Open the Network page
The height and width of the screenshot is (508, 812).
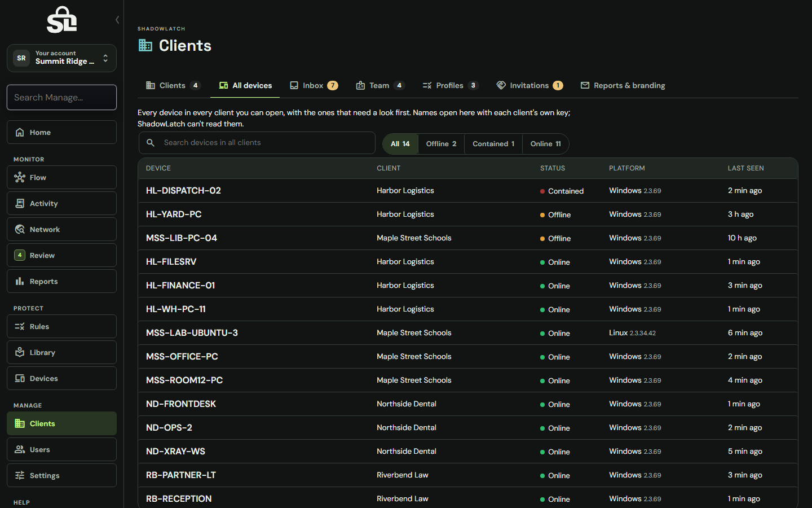61,229
